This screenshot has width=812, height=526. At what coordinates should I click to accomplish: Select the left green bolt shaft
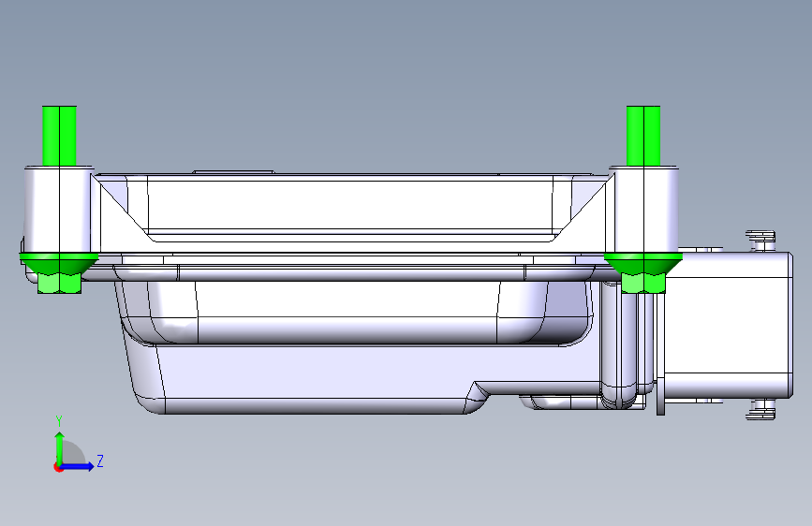click(x=59, y=136)
